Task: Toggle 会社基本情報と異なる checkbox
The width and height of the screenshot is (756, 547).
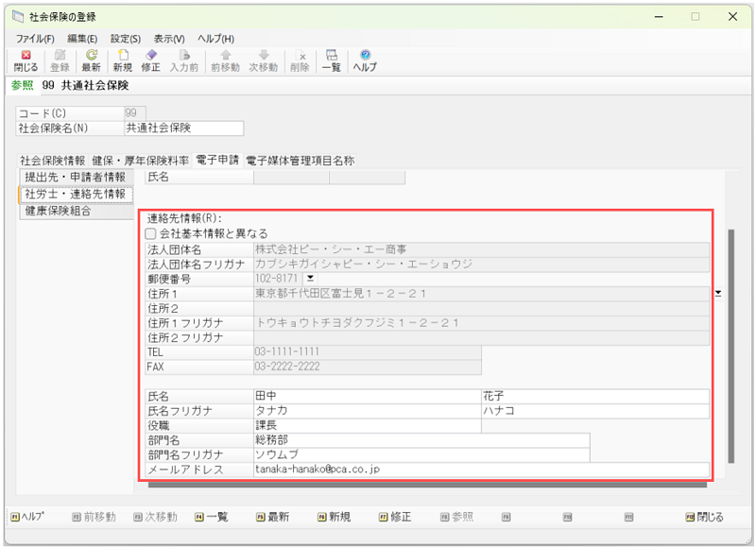Action: pyautogui.click(x=151, y=233)
